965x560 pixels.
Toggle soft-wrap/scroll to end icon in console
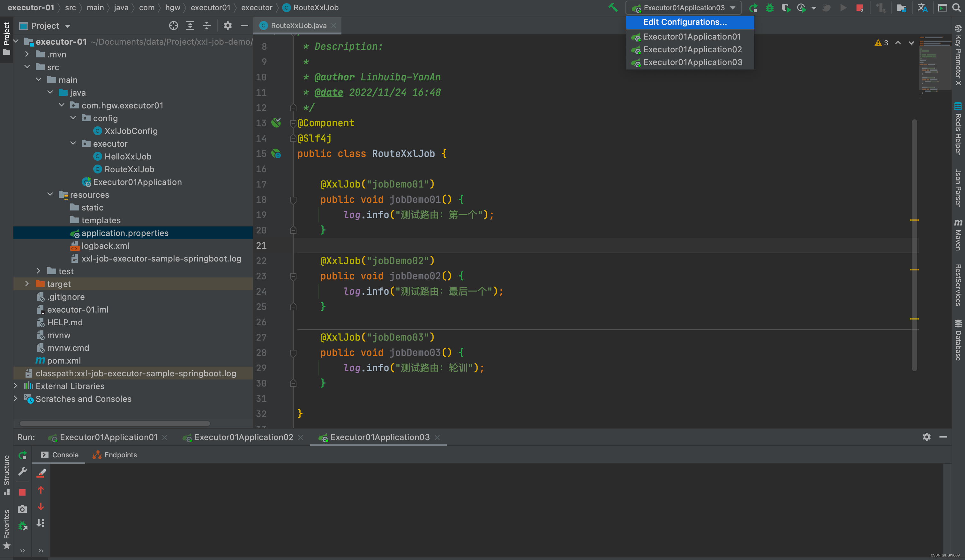[x=41, y=523]
